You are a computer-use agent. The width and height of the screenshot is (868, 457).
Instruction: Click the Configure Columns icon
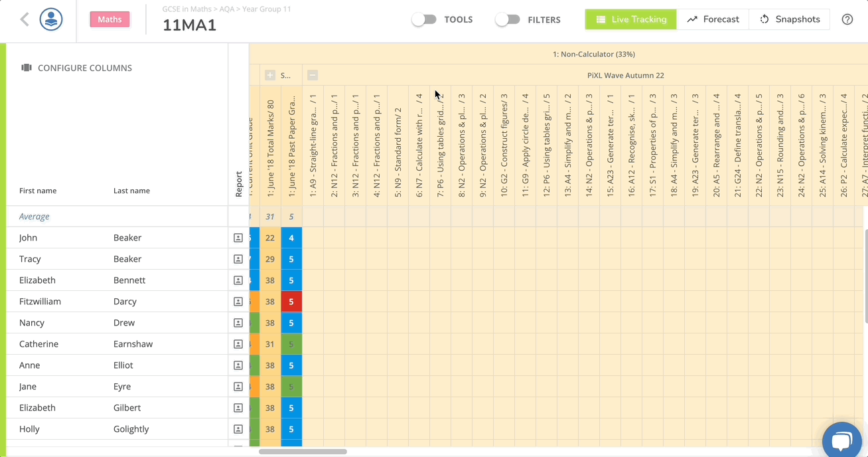27,68
